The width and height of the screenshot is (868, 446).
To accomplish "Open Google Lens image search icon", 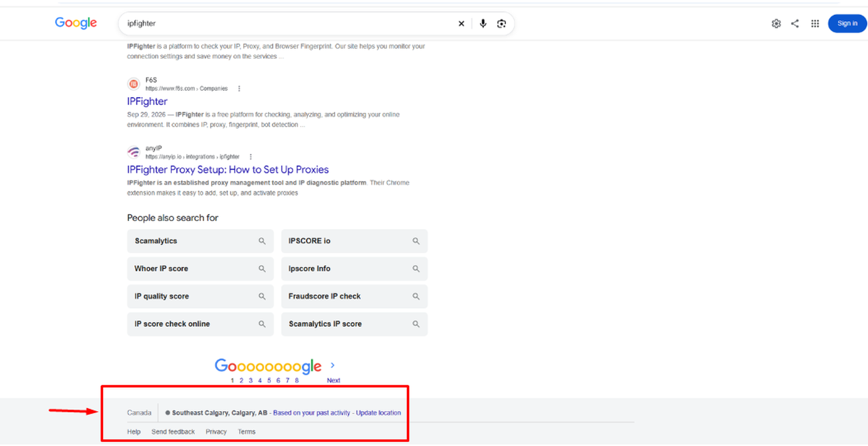I will pyautogui.click(x=502, y=24).
